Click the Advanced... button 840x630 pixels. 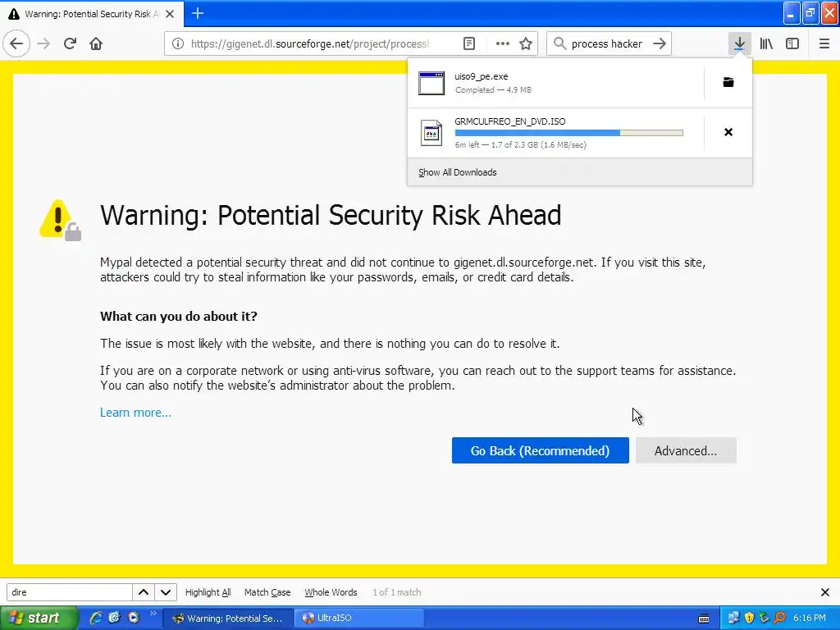coord(686,450)
